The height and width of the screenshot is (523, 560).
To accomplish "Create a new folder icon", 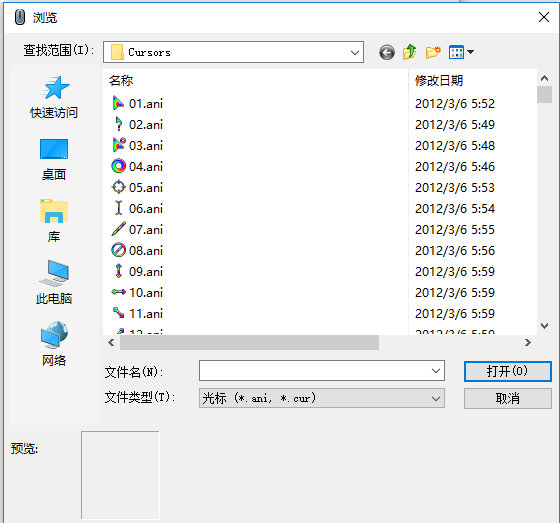I will coord(433,52).
